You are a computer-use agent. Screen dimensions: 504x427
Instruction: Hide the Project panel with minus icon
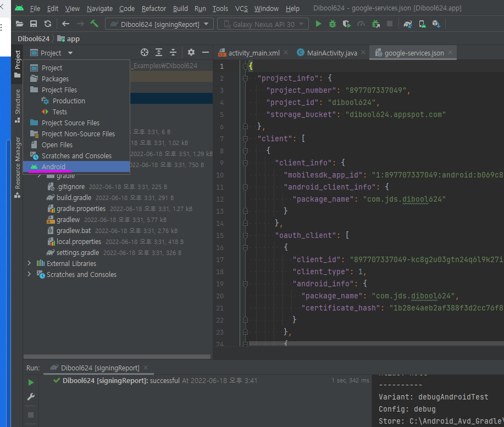(x=206, y=52)
